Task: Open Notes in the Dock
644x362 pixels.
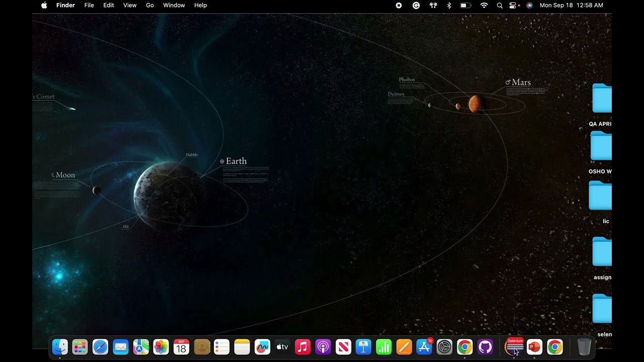Action: click(x=242, y=347)
